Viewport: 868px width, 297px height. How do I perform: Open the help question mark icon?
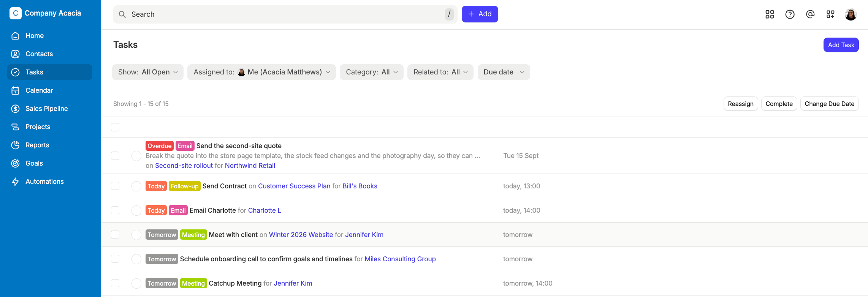(790, 14)
